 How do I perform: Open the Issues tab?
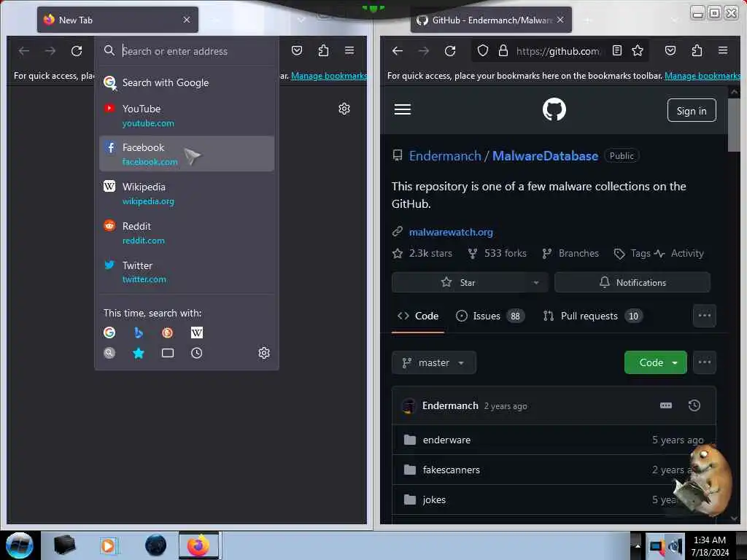[489, 316]
